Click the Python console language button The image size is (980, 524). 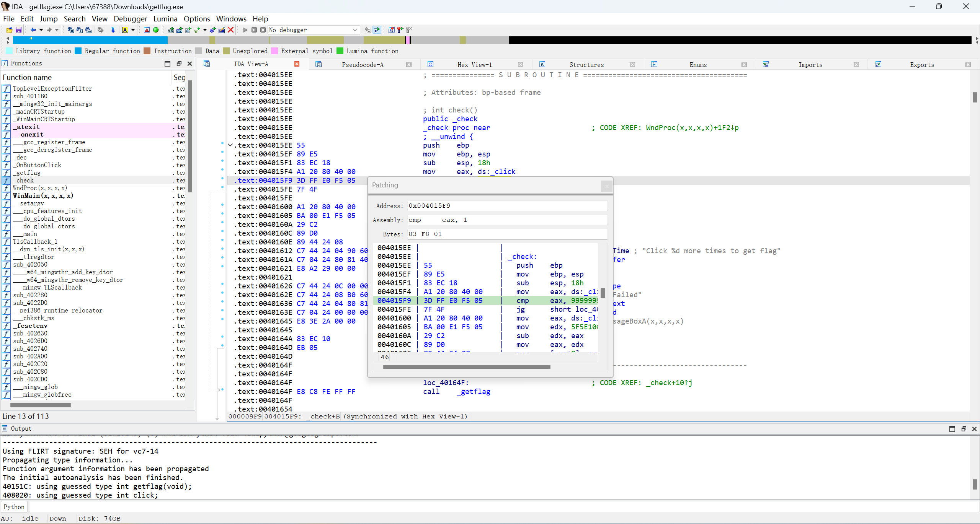tap(14, 507)
